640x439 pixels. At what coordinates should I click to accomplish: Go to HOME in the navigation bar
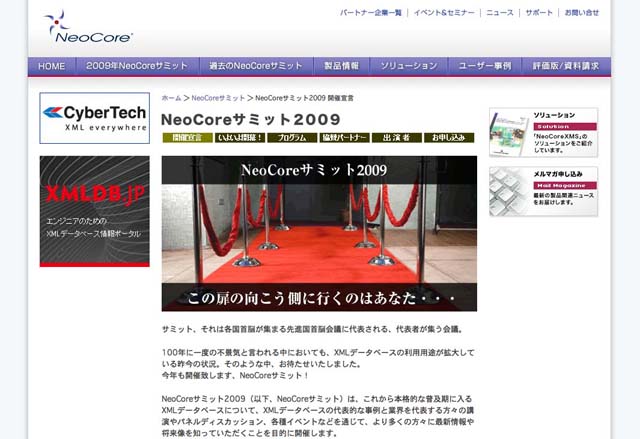point(51,66)
